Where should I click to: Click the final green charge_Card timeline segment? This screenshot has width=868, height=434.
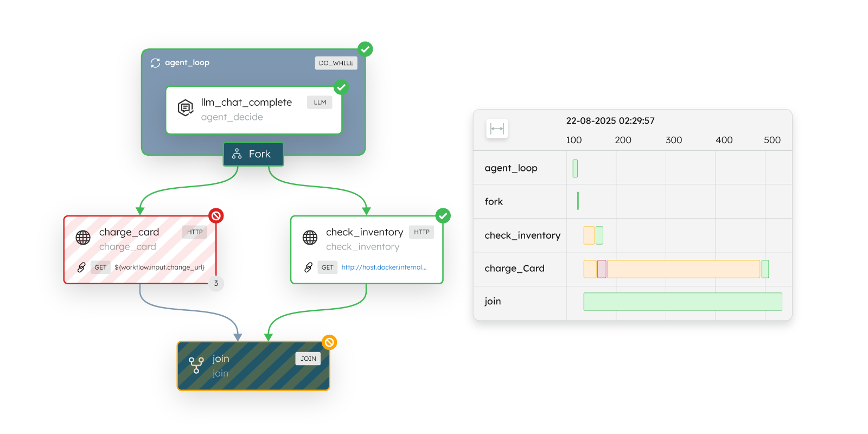pos(765,269)
